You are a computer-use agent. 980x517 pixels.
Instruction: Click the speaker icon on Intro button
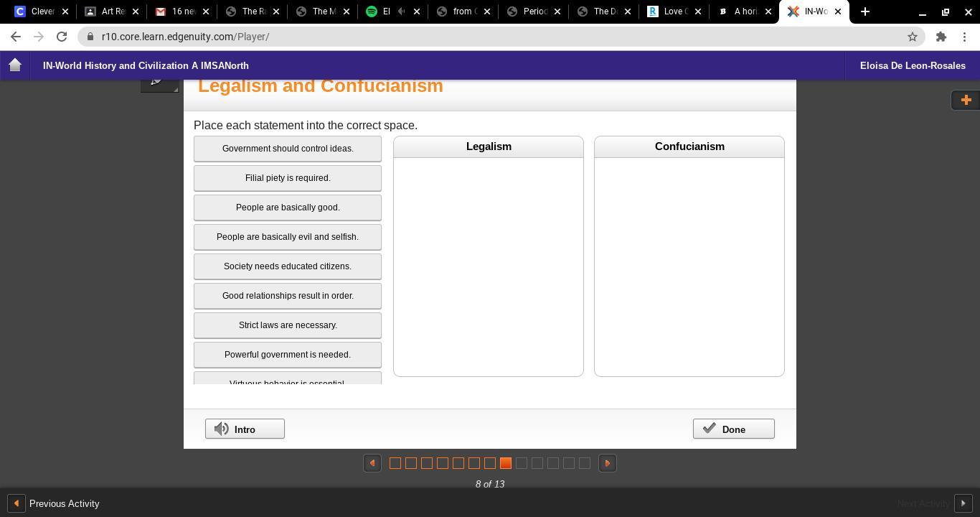(222, 429)
